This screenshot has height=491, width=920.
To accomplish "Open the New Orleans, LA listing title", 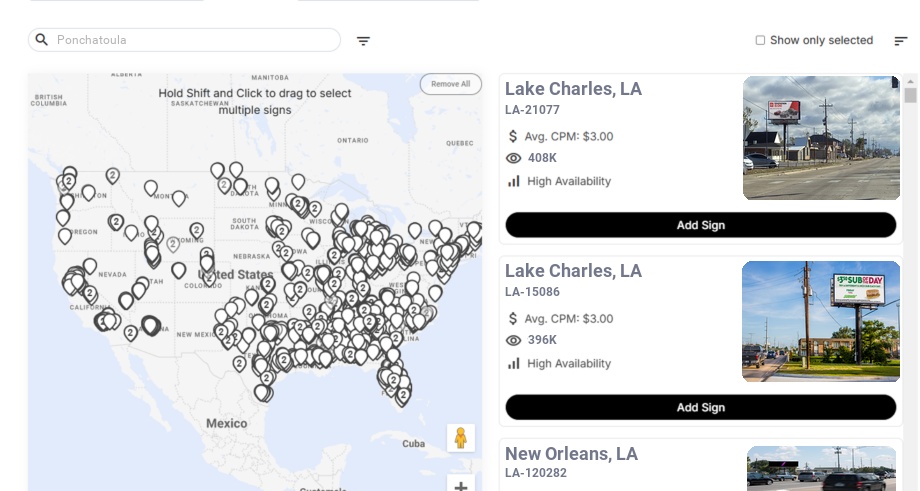I will click(x=571, y=454).
